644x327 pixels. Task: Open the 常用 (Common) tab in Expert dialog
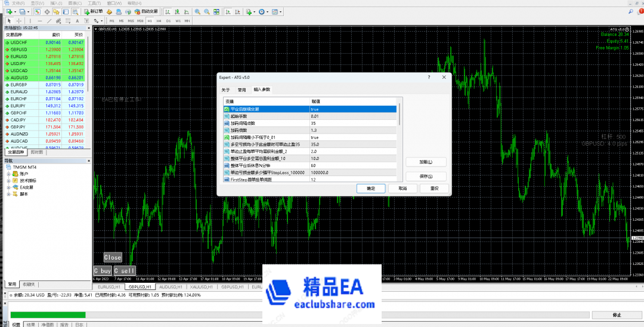241,90
